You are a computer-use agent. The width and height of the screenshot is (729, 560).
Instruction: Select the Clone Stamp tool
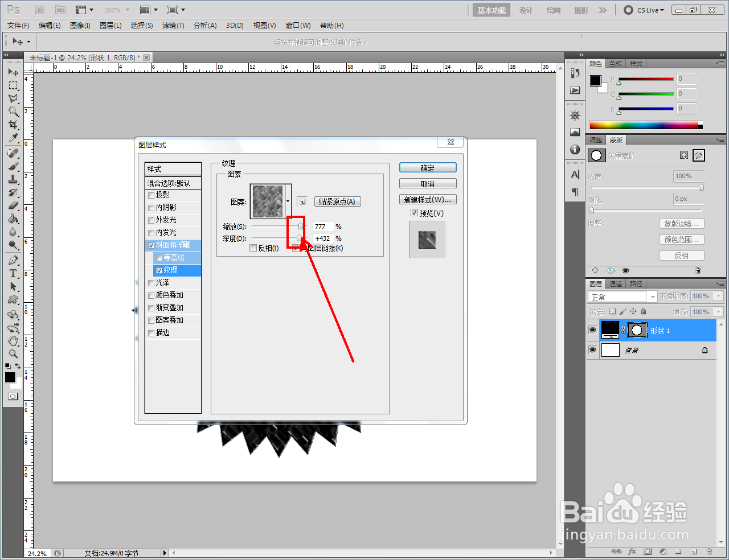(13, 180)
